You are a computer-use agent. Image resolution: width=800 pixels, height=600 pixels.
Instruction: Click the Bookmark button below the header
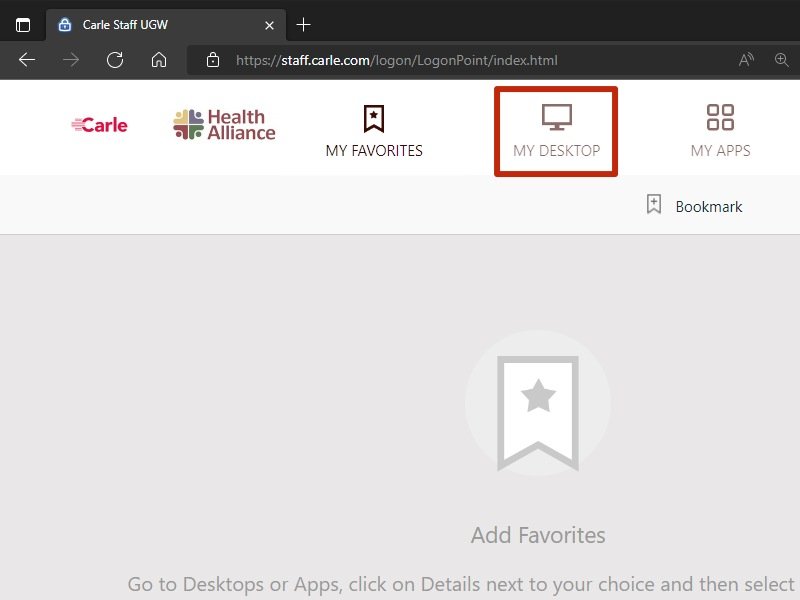pyautogui.click(x=695, y=206)
